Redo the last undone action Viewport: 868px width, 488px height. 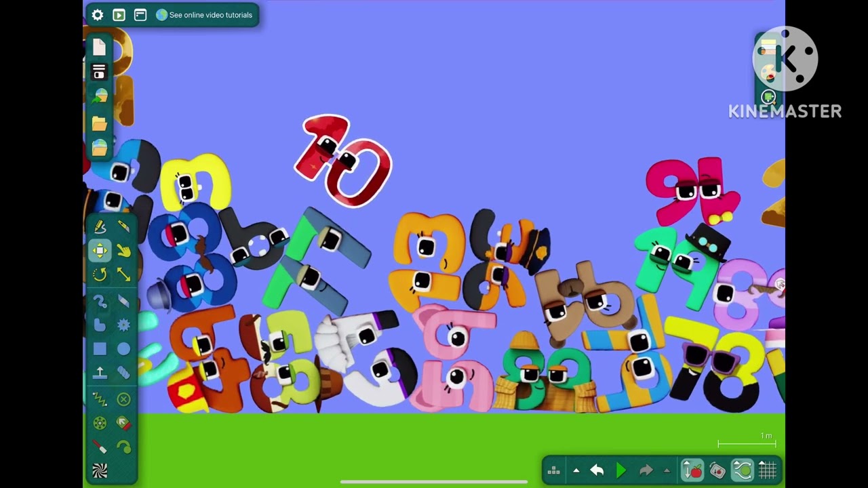[x=646, y=470]
